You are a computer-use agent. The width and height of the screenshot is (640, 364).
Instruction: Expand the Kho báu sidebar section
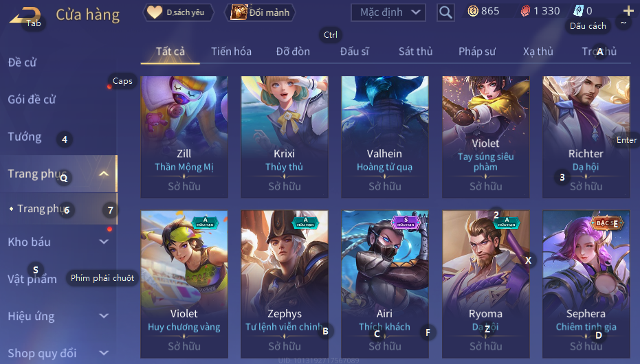(104, 242)
